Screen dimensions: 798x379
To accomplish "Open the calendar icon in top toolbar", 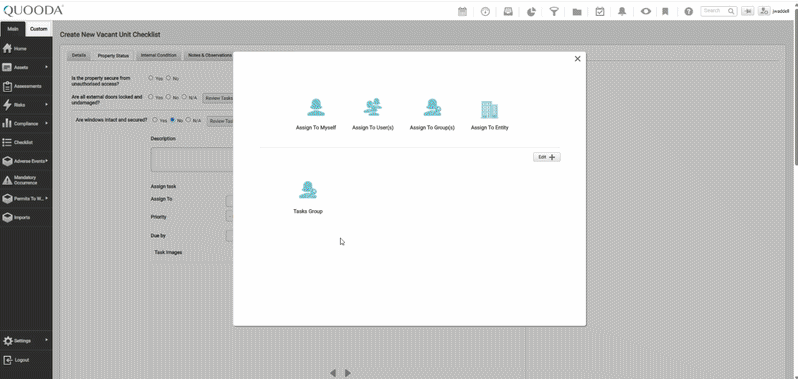I will pyautogui.click(x=462, y=11).
